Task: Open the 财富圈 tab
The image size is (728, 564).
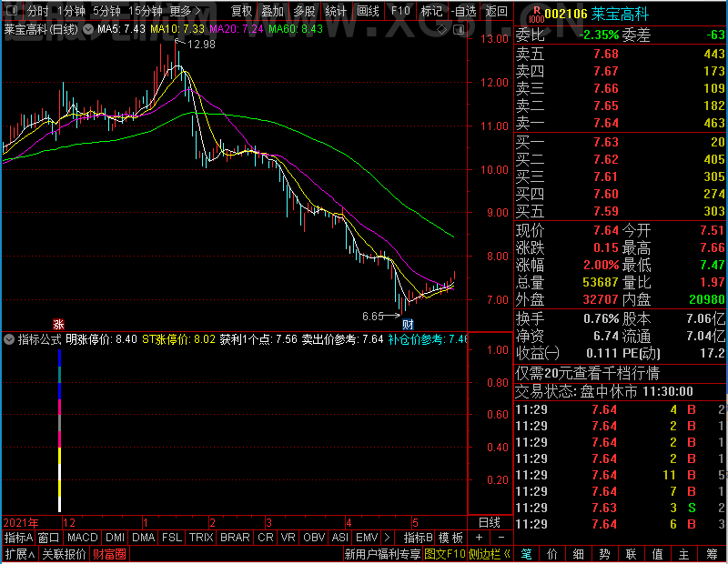Action: click(x=109, y=554)
